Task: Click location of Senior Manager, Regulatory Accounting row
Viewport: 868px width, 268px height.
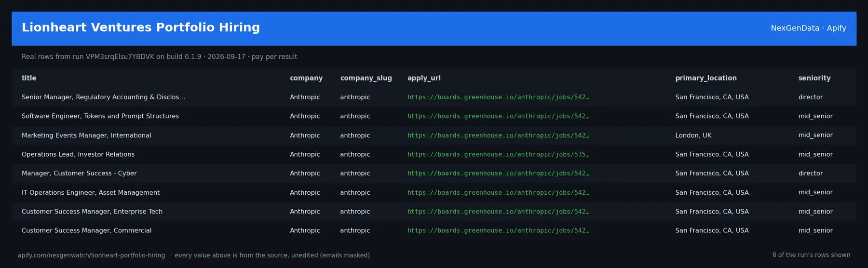Action: [712, 97]
